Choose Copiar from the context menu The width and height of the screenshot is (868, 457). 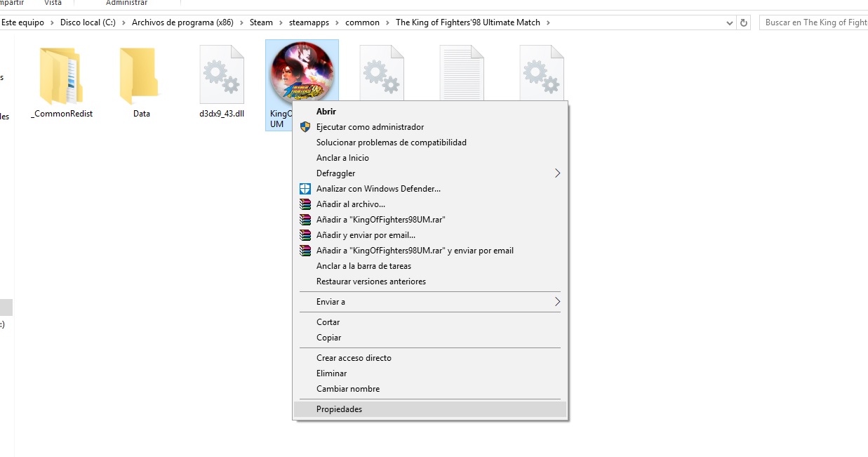[x=430, y=338]
